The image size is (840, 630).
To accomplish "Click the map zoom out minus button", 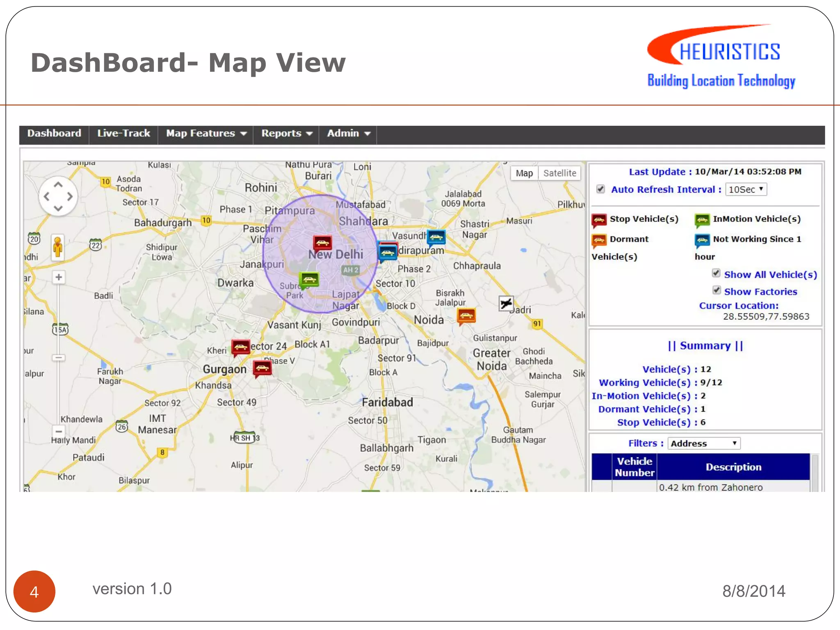I will click(59, 431).
